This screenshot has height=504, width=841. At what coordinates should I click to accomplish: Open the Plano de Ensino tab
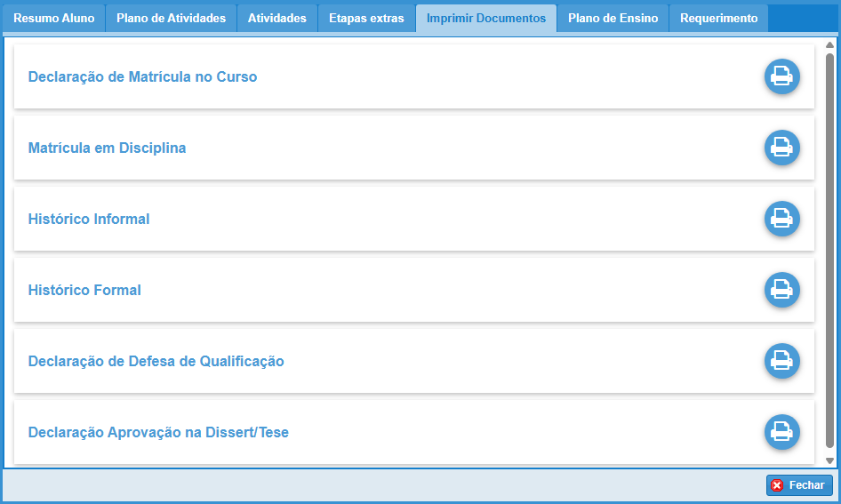click(x=613, y=19)
